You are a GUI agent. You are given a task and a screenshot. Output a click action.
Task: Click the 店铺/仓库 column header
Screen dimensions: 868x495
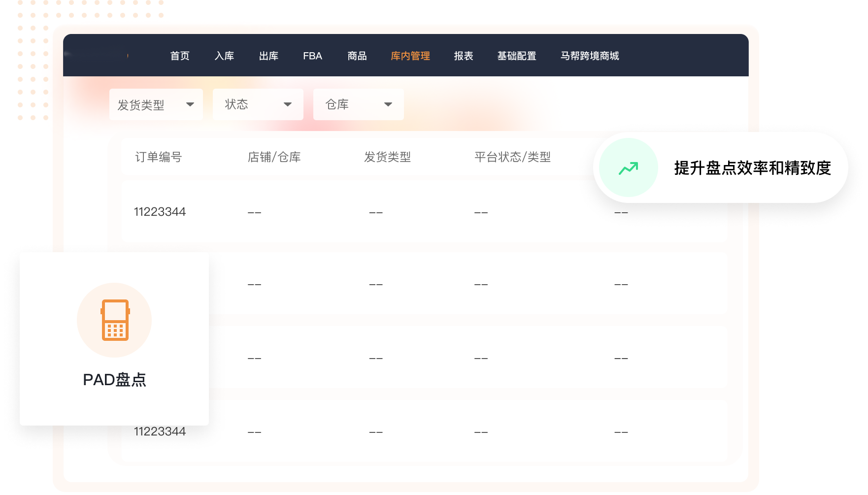(274, 157)
